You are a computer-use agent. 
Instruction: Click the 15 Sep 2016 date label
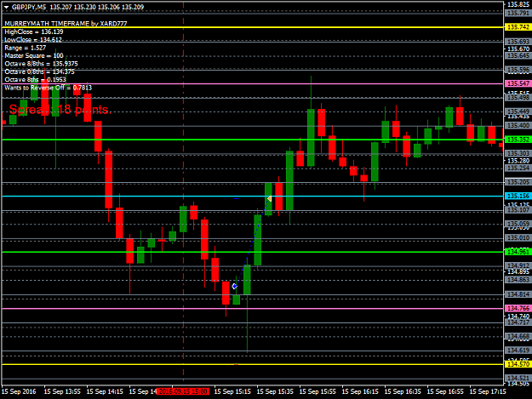(x=19, y=391)
